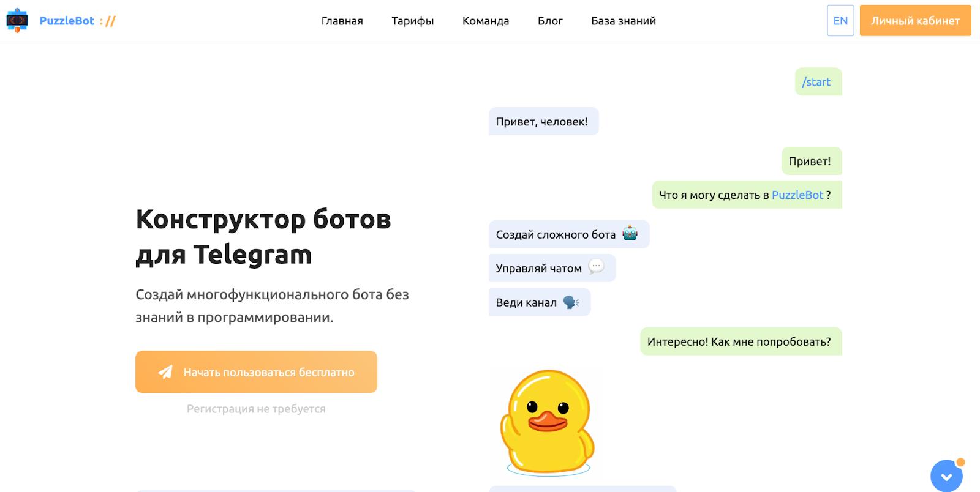This screenshot has height=492, width=980.
Task: Click the speaking head emoji icon
Action: (570, 302)
